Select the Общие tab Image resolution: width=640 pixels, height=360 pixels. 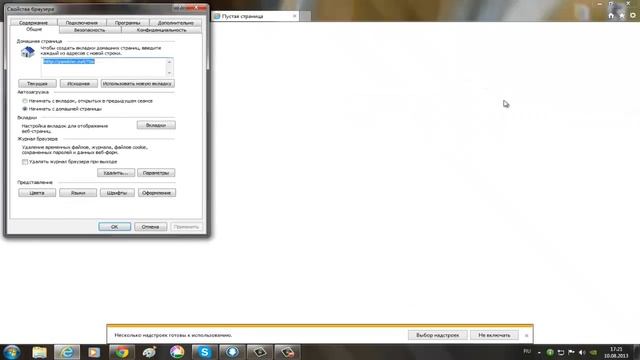click(x=34, y=29)
